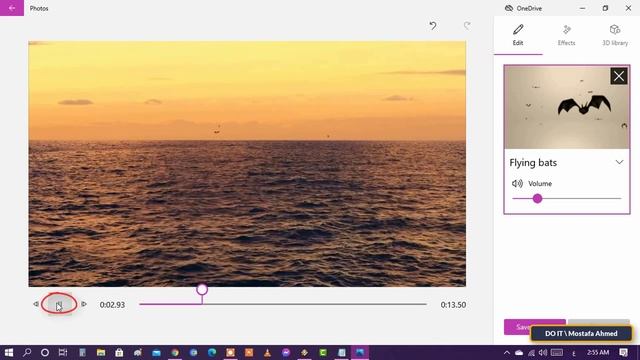
Task: Switch to the active Photos taskbar icon
Action: [x=360, y=352]
